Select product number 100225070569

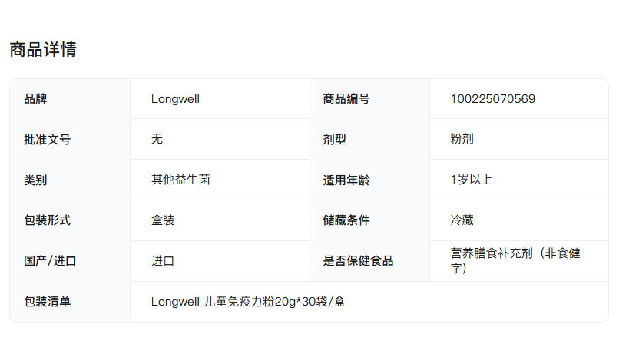click(x=492, y=99)
